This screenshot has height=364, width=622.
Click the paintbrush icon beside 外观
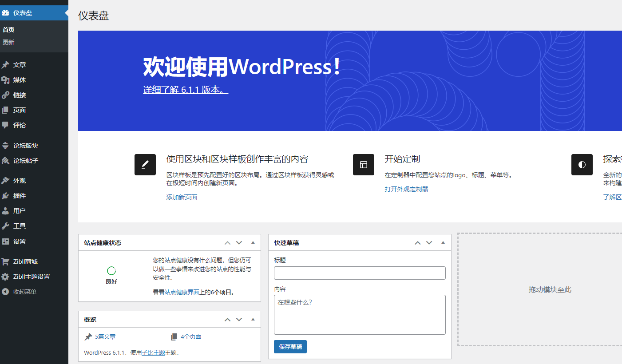(x=5, y=181)
